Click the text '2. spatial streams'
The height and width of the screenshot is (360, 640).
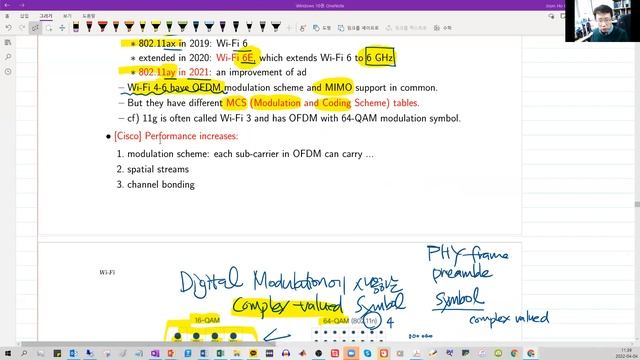152,169
